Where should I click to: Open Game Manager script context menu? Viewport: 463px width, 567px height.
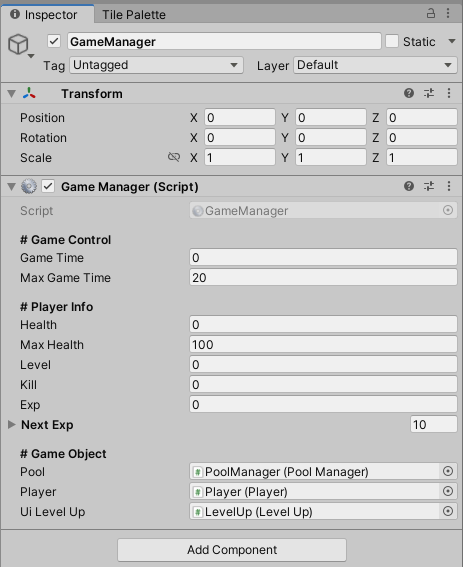point(449,186)
